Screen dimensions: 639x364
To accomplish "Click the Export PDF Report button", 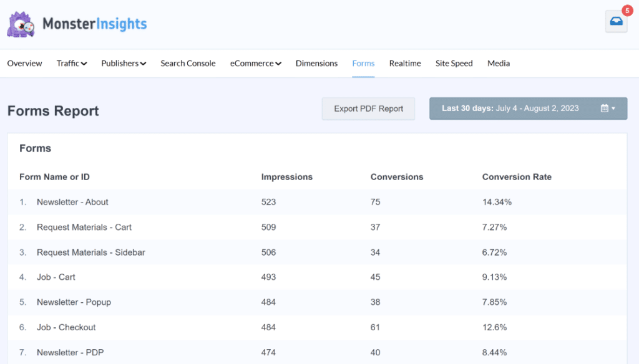I will 368,108.
